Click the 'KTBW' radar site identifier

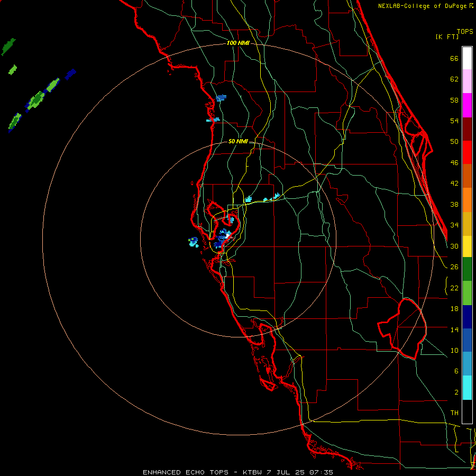pos(253,472)
